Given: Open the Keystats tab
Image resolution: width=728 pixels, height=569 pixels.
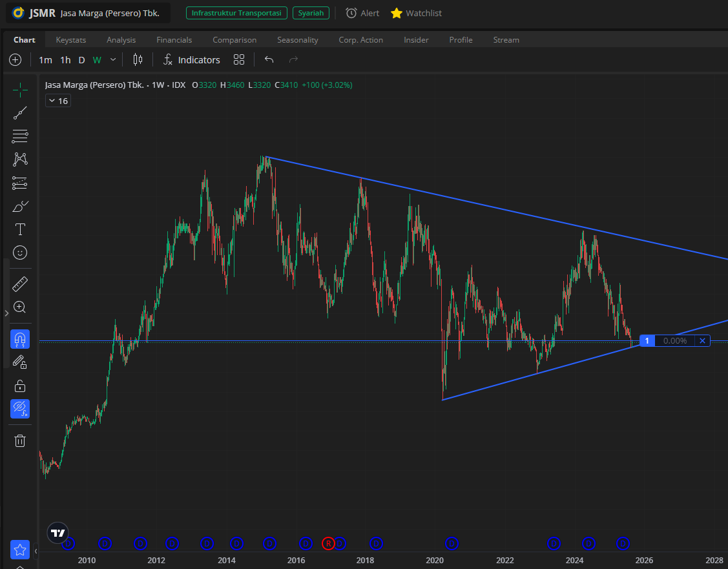Looking at the screenshot, I should [x=71, y=40].
